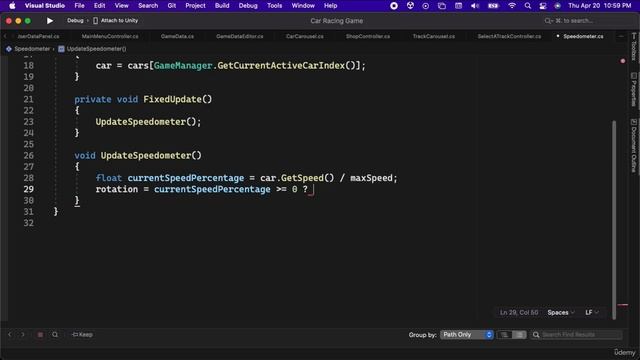
Task: Stop the search with the red stop icon
Action: point(40,335)
